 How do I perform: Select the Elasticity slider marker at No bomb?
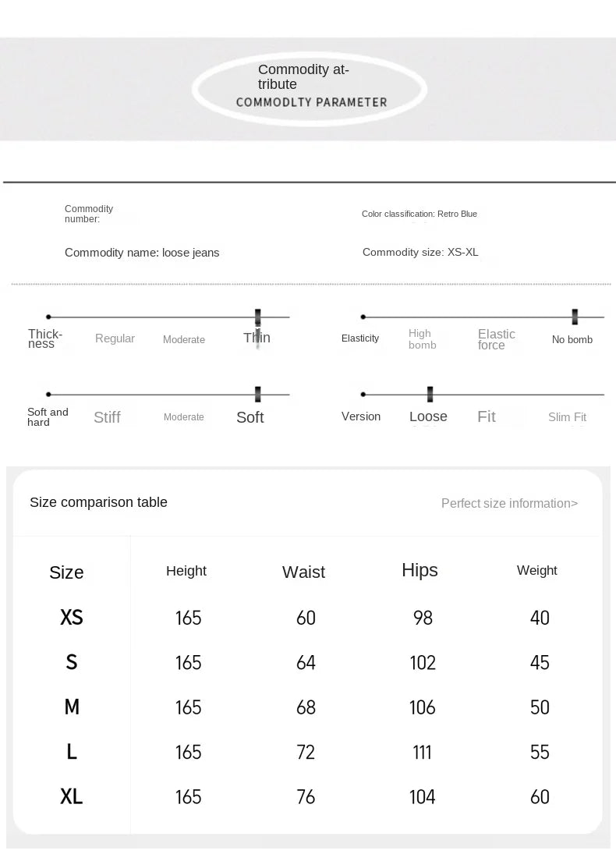[575, 317]
